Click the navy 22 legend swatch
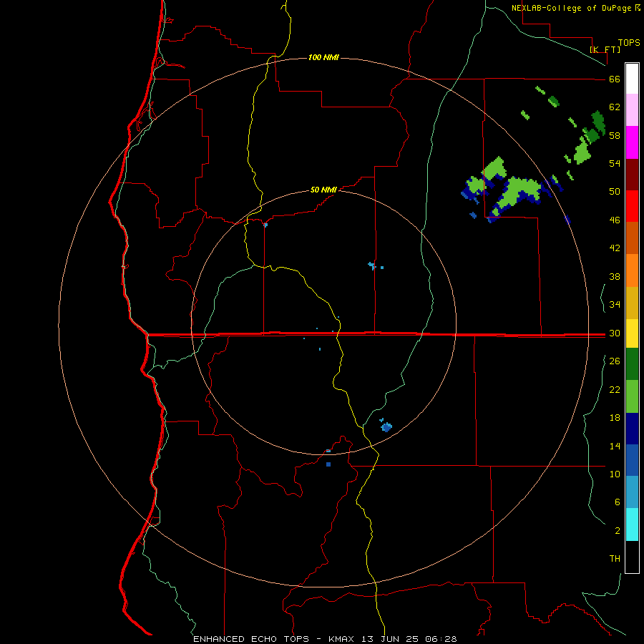Viewport: 644px width, 644px height. pos(632,429)
